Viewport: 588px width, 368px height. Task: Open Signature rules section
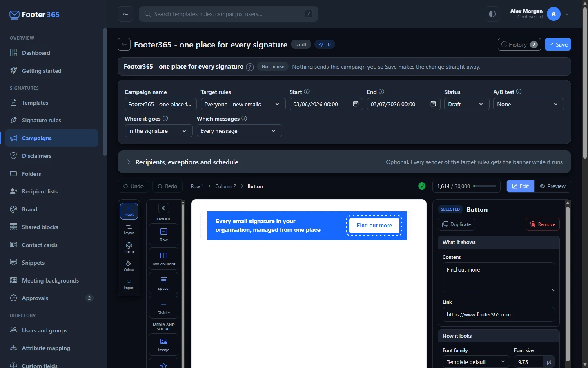[x=51, y=120]
